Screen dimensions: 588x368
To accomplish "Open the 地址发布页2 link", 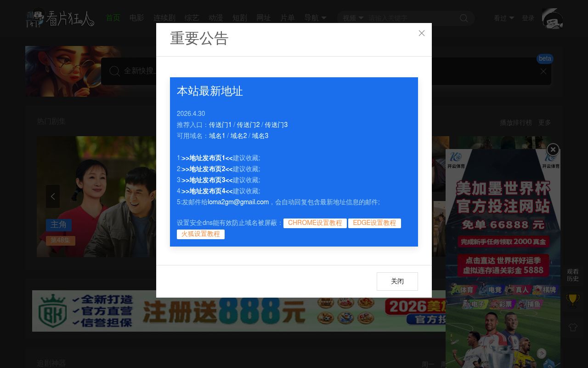I will [x=207, y=169].
